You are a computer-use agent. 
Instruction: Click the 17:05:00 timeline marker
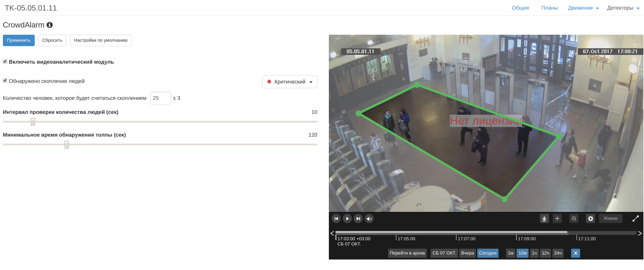tap(406, 239)
